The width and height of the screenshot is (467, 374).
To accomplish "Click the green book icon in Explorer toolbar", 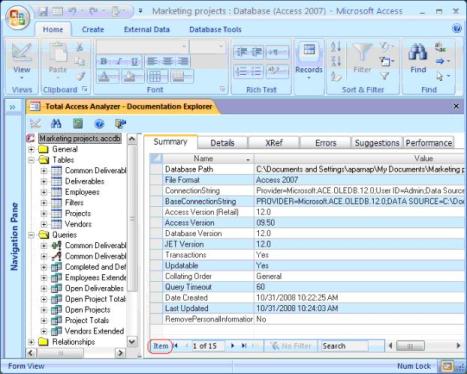I will pyautogui.click(x=78, y=124).
